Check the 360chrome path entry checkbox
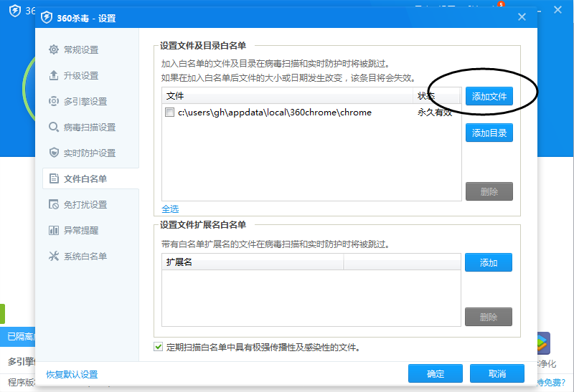The width and height of the screenshot is (574, 392). [x=169, y=113]
